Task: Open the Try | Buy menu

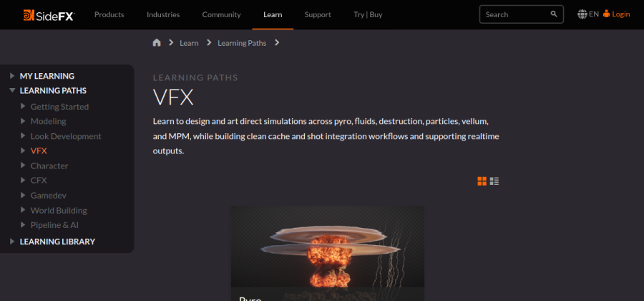Action: 368,14
